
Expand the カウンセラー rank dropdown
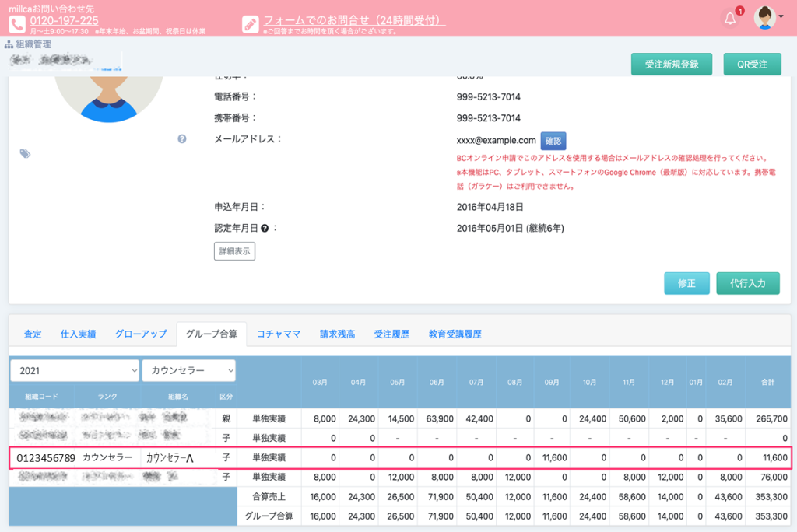click(x=188, y=371)
